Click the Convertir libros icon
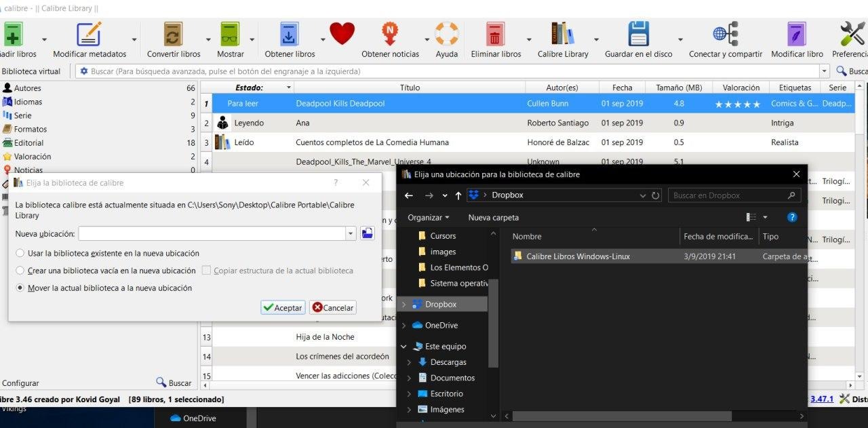868x428 pixels. [x=174, y=34]
